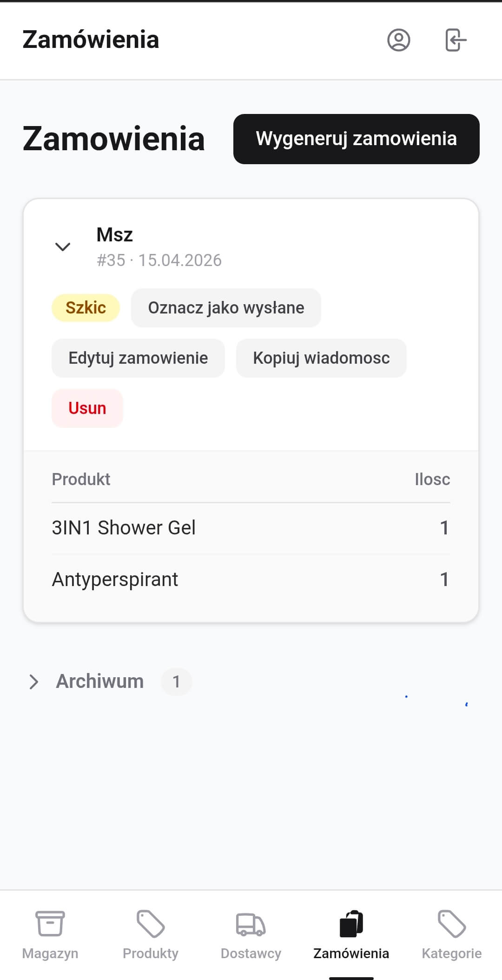Delete order with red Usun button
502x980 pixels.
click(87, 408)
